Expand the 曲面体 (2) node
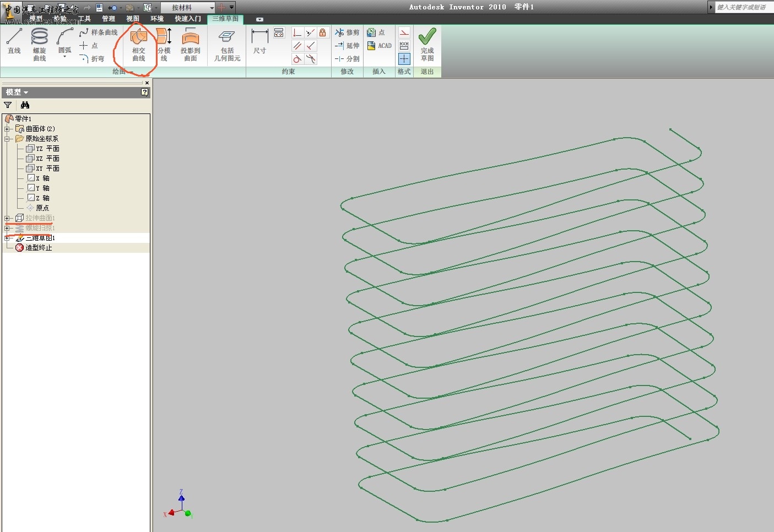The width and height of the screenshot is (774, 532). point(7,129)
